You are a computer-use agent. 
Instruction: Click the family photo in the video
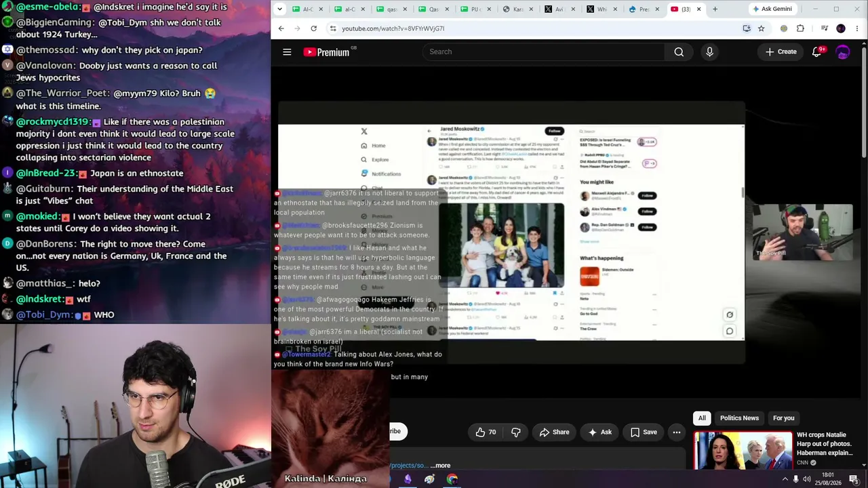coord(501,245)
